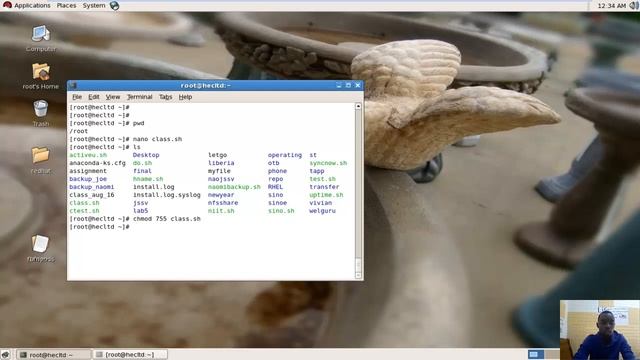Click the 'activeu.sh' file name in the listing
The image size is (640, 360).
click(88, 155)
